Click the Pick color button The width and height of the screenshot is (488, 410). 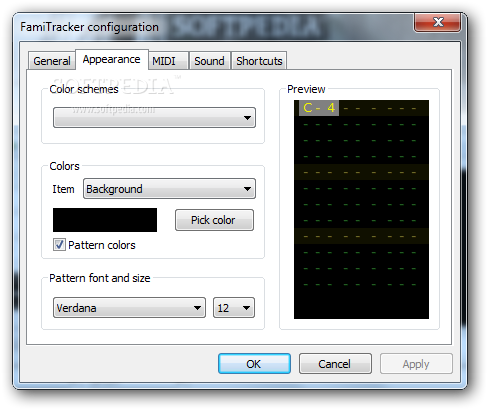pyautogui.click(x=214, y=220)
